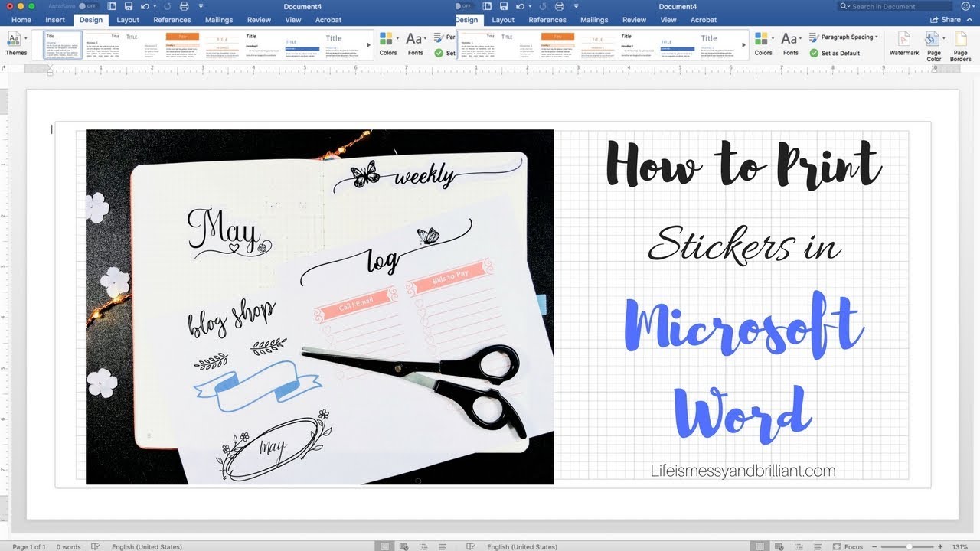Click Undo arrow in right window title bar
This screenshot has width=980, height=551.
521,6
